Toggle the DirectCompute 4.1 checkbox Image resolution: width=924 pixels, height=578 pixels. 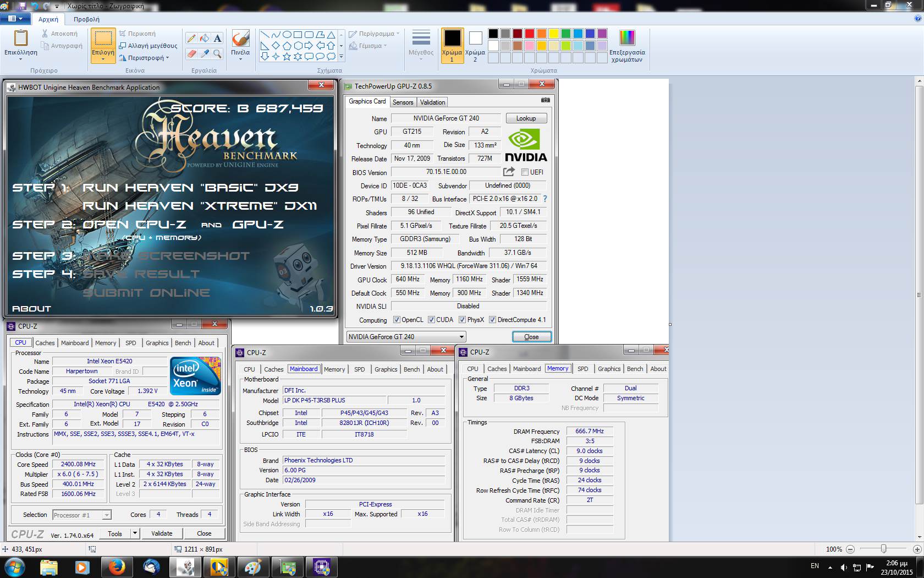[493, 320]
